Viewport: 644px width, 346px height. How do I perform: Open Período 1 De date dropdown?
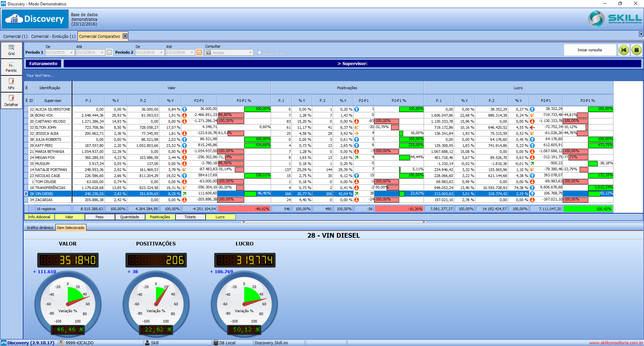pyautogui.click(x=71, y=53)
